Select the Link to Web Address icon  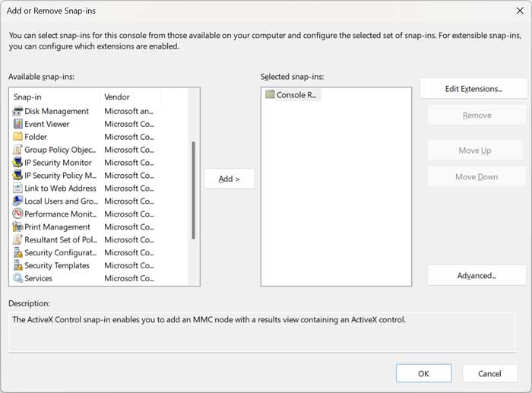pos(17,189)
